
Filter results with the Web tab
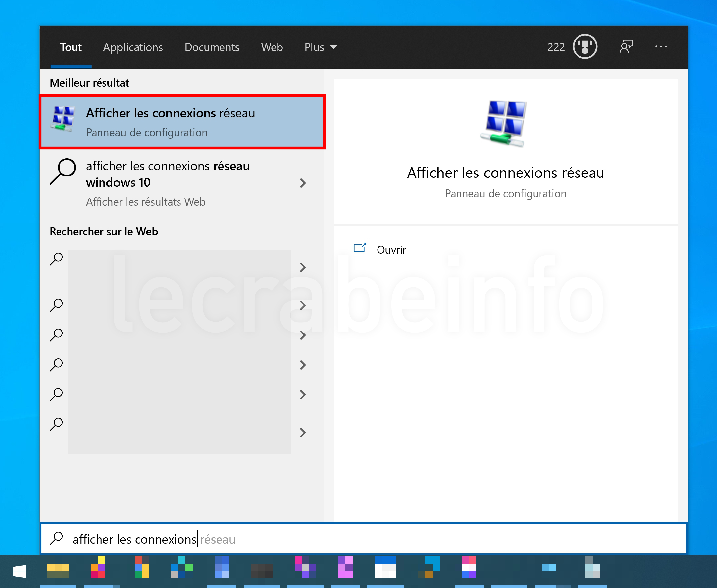pos(272,47)
